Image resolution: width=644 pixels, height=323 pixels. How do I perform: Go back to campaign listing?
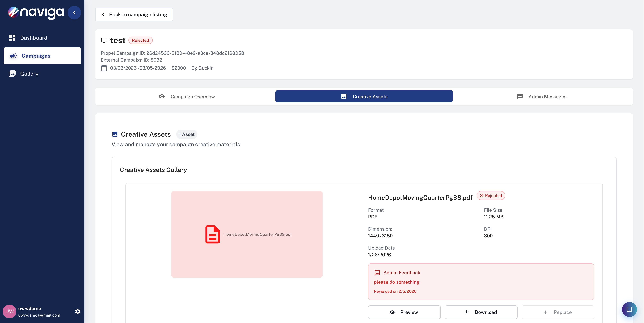coord(134,15)
